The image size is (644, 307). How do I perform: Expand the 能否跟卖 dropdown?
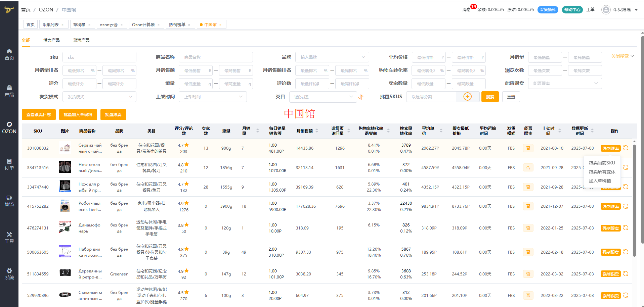(x=565, y=83)
